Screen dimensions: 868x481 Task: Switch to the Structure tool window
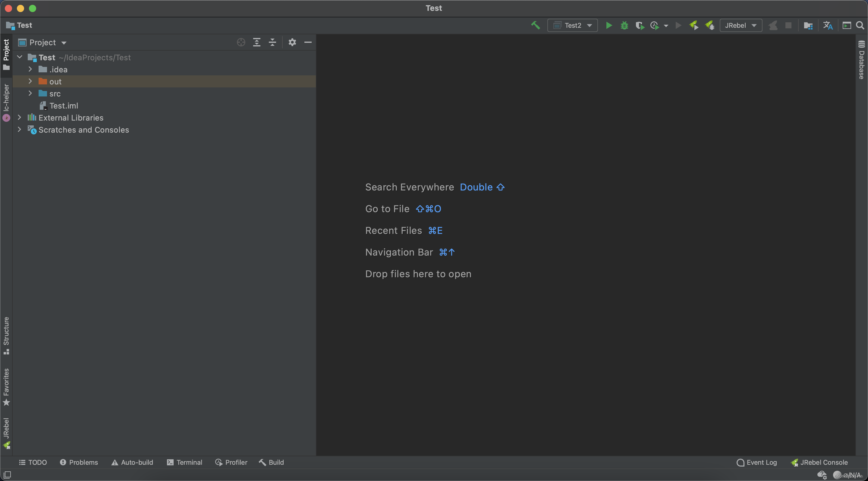tap(6, 335)
